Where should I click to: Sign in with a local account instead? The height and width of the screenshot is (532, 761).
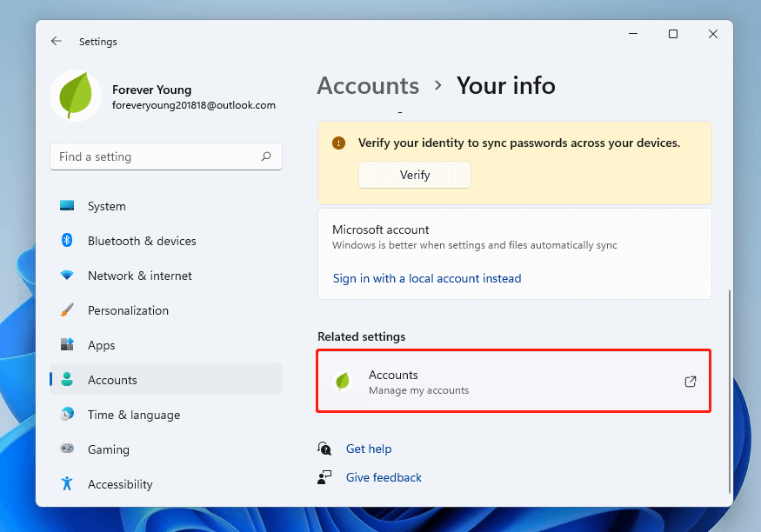426,278
